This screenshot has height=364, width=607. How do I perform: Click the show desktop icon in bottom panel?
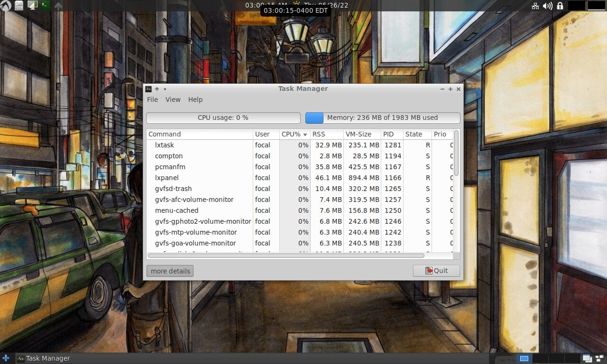[588, 358]
